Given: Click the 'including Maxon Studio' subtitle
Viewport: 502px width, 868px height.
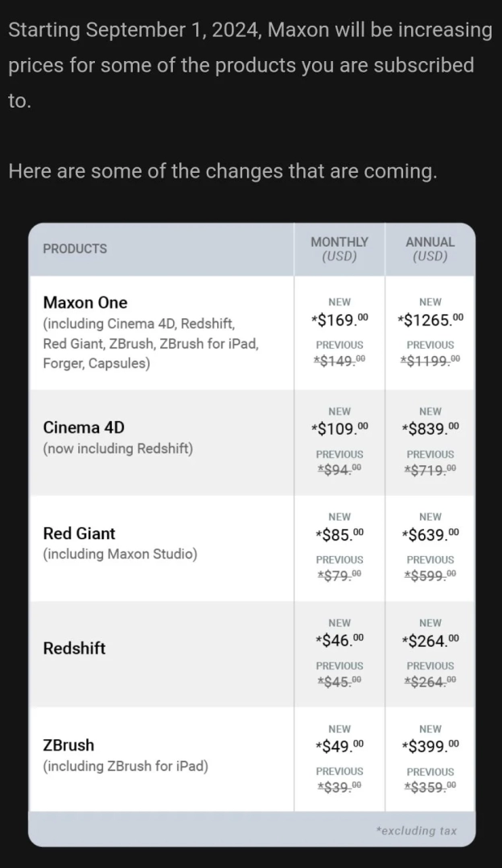Looking at the screenshot, I should coord(120,554).
